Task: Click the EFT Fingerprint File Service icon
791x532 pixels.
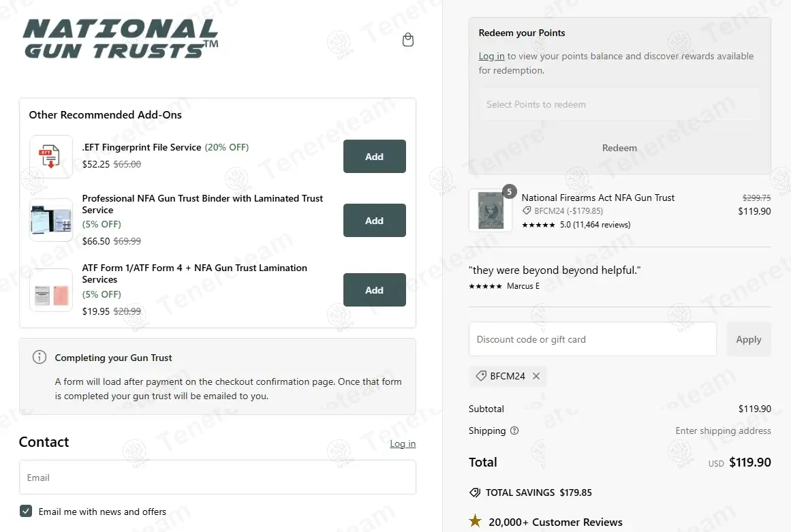Action: 51,157
